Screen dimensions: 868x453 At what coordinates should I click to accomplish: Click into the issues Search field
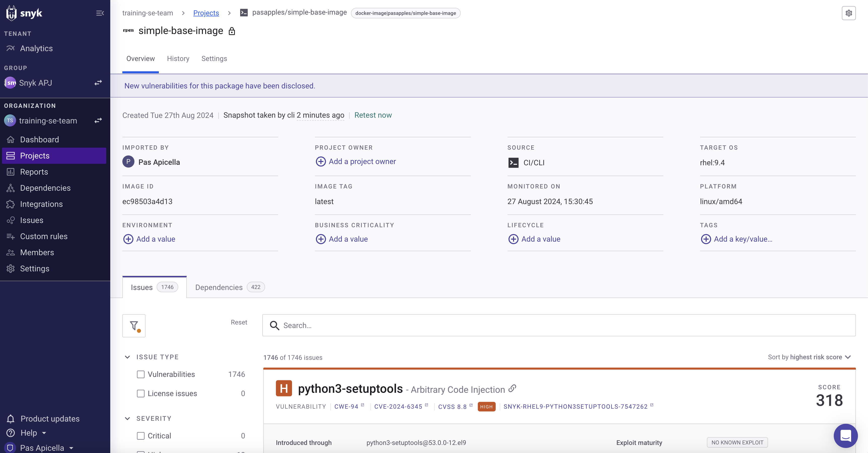tap(559, 326)
